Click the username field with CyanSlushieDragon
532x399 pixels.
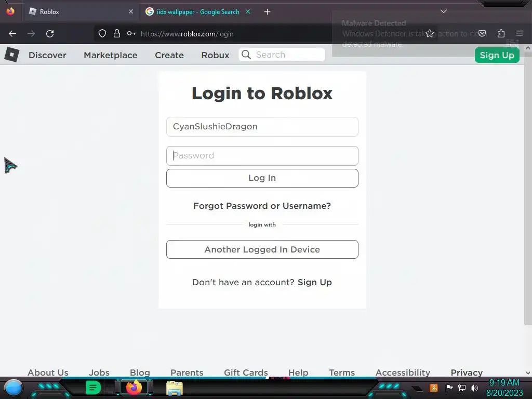tap(262, 127)
